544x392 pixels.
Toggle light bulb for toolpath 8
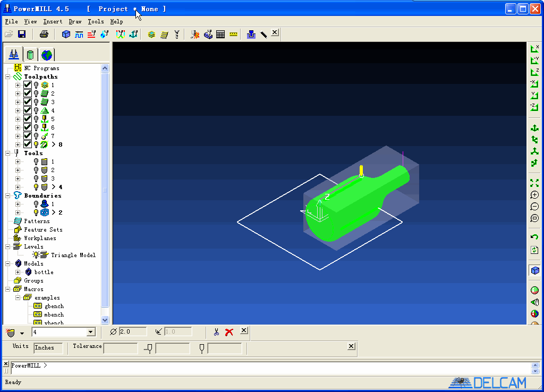point(36,144)
